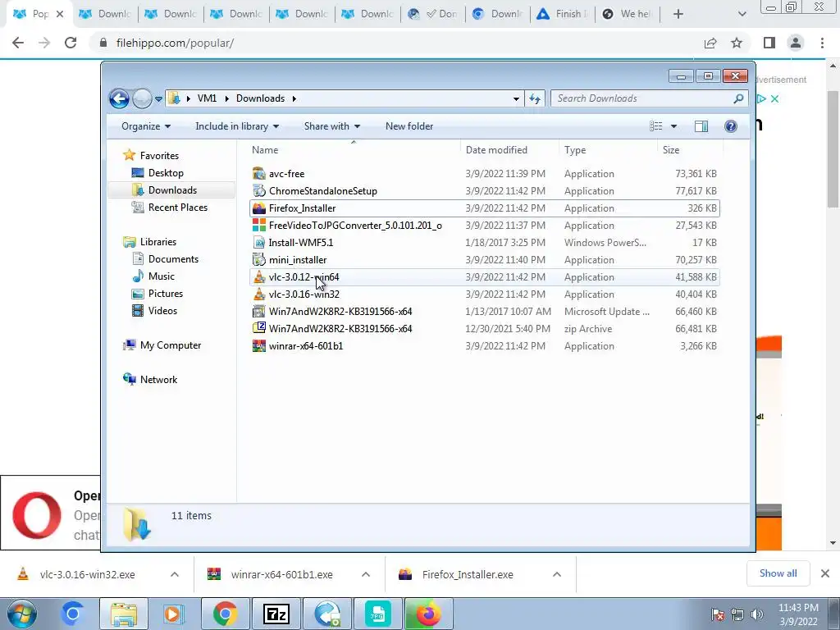Open Firefox from the taskbar

click(428, 614)
